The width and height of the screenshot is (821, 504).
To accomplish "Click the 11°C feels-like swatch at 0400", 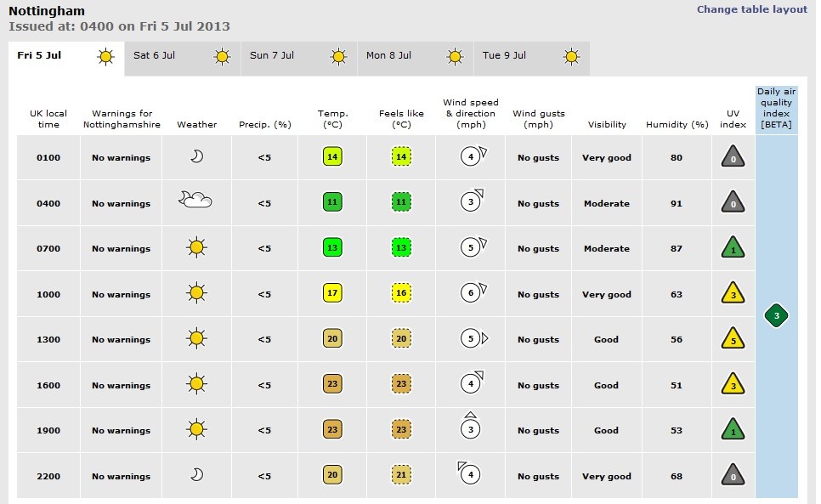I will click(401, 203).
